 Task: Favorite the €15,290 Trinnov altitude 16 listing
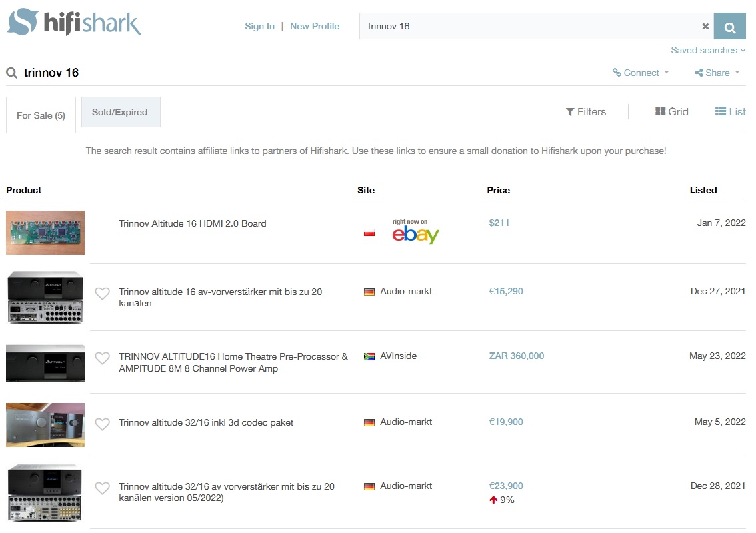point(102,293)
